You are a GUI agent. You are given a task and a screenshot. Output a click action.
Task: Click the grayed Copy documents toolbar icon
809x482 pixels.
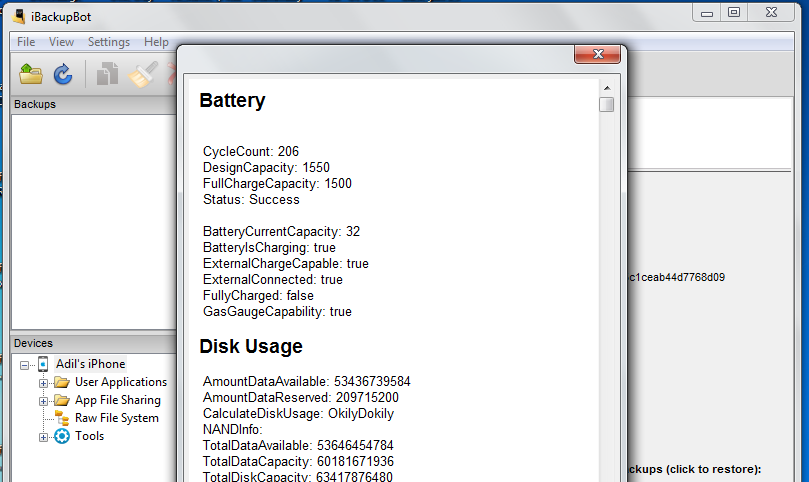click(x=107, y=74)
